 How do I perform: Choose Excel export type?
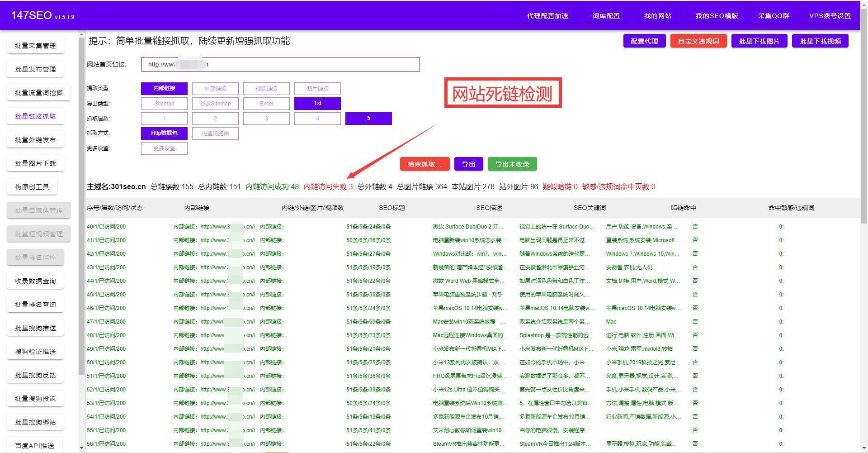pyautogui.click(x=266, y=104)
